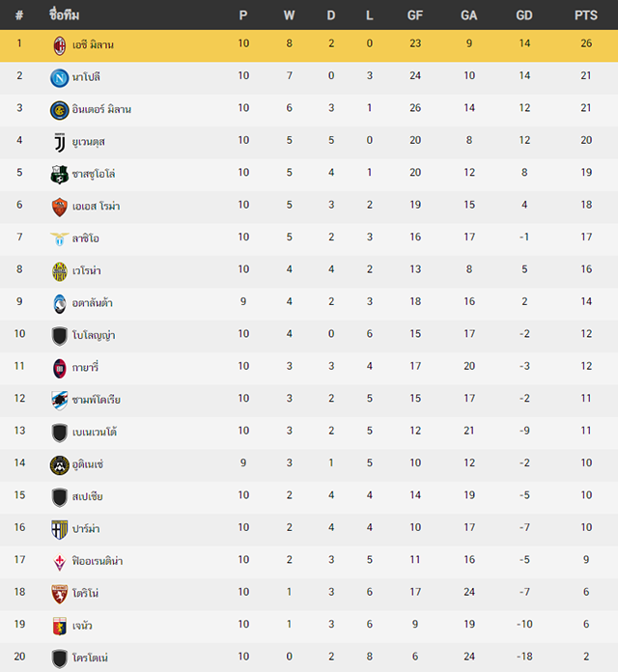Open the นาโปลี team link
Viewport: 618px width, 672px height.
pyautogui.click(x=86, y=77)
